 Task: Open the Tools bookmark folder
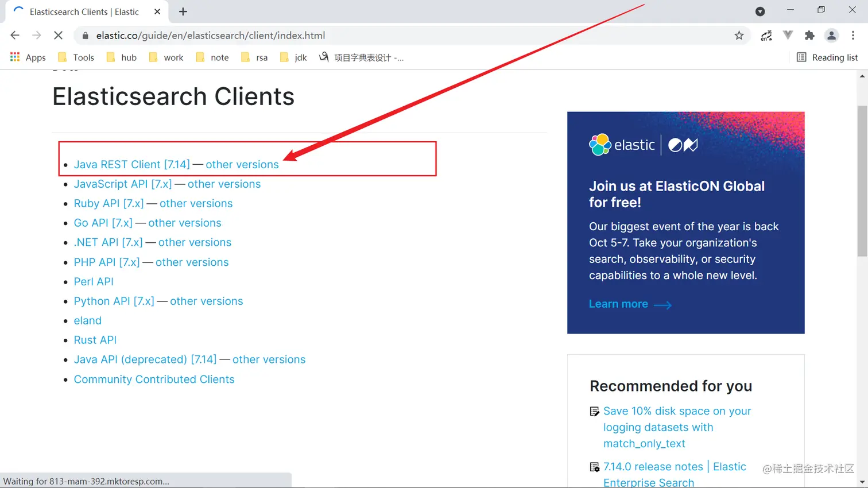[x=76, y=57]
